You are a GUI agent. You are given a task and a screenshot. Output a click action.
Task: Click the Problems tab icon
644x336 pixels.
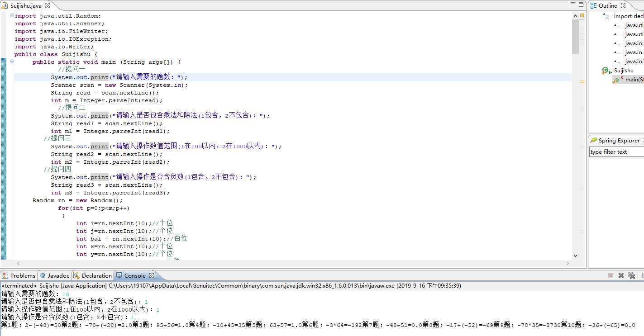pyautogui.click(x=5, y=275)
